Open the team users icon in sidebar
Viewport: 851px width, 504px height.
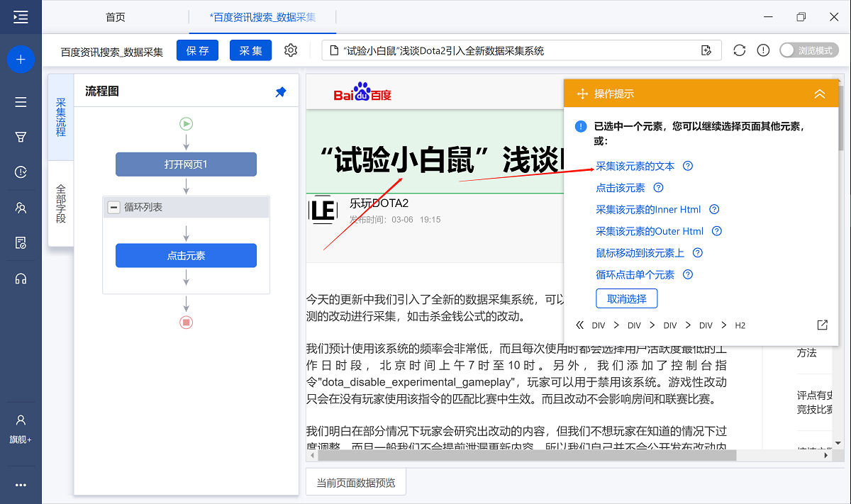[x=21, y=208]
